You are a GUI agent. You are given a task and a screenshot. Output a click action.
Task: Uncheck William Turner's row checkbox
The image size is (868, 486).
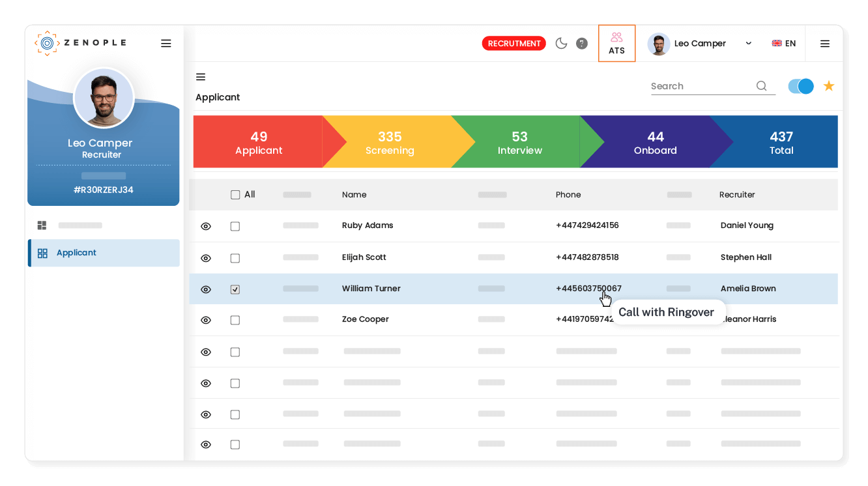[x=235, y=289]
